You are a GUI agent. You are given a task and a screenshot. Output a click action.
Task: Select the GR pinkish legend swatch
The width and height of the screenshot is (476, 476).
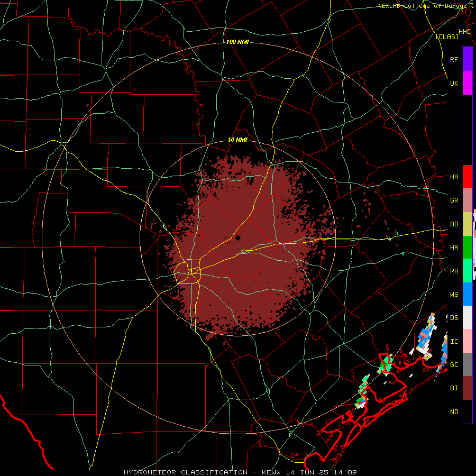click(467, 200)
